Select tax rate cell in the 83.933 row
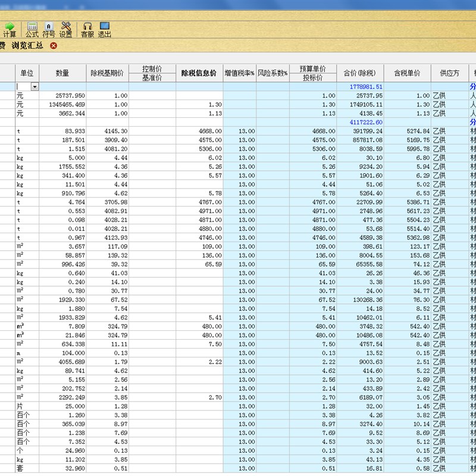 240,131
